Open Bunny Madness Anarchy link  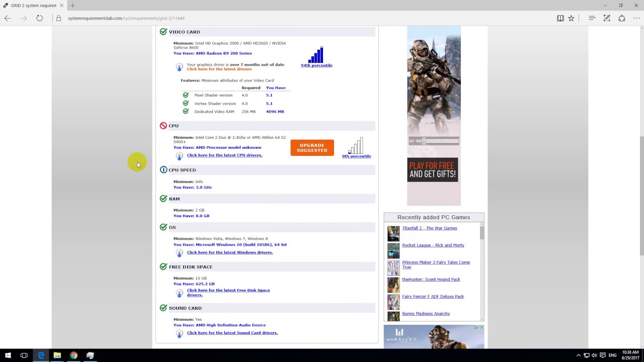click(x=426, y=314)
